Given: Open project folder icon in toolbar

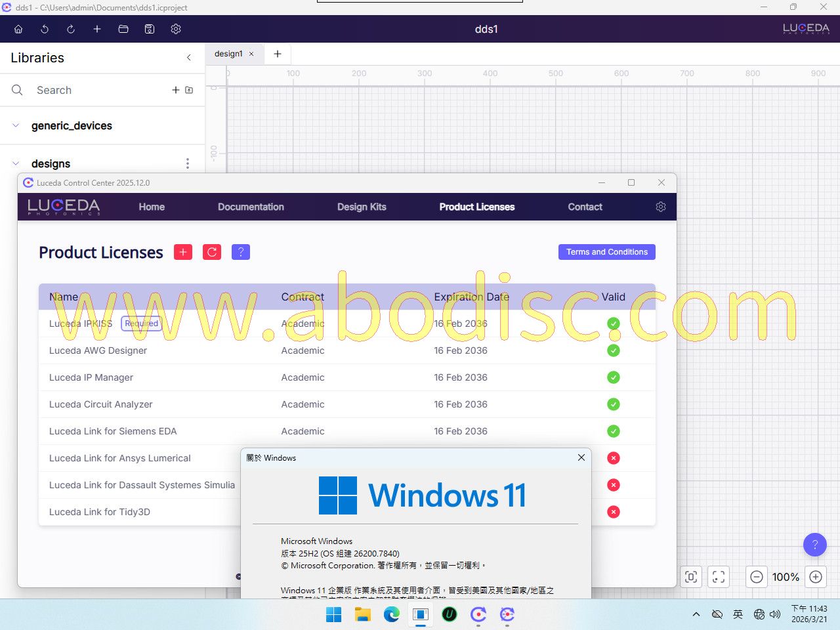Looking at the screenshot, I should [123, 29].
